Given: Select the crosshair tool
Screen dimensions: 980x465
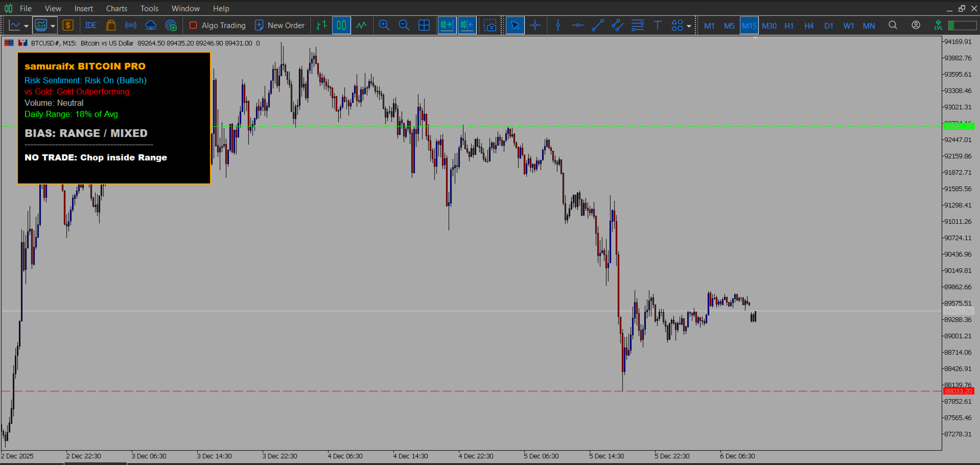Looking at the screenshot, I should coord(535,25).
